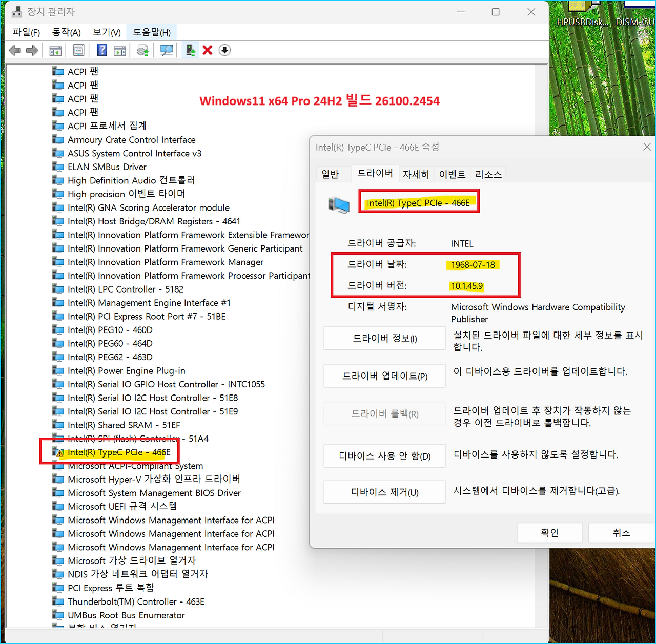Click the Disable device down-arrow icon
This screenshot has width=656, height=644.
224,50
